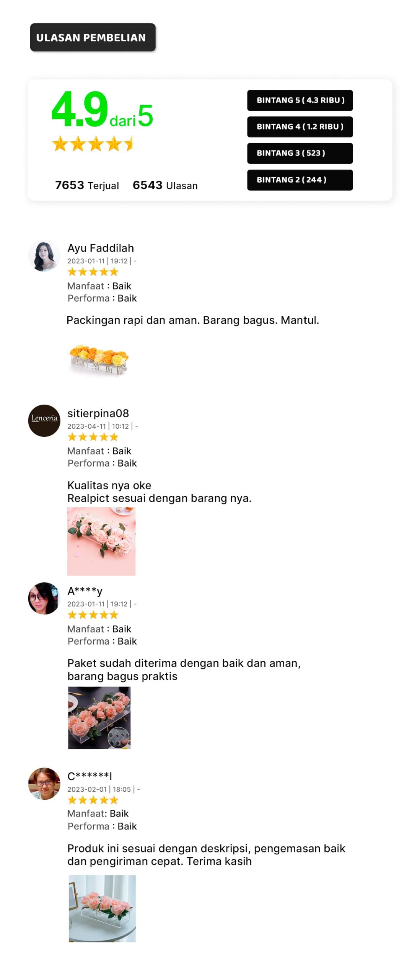Click A****y's profile picture

pos(44,598)
